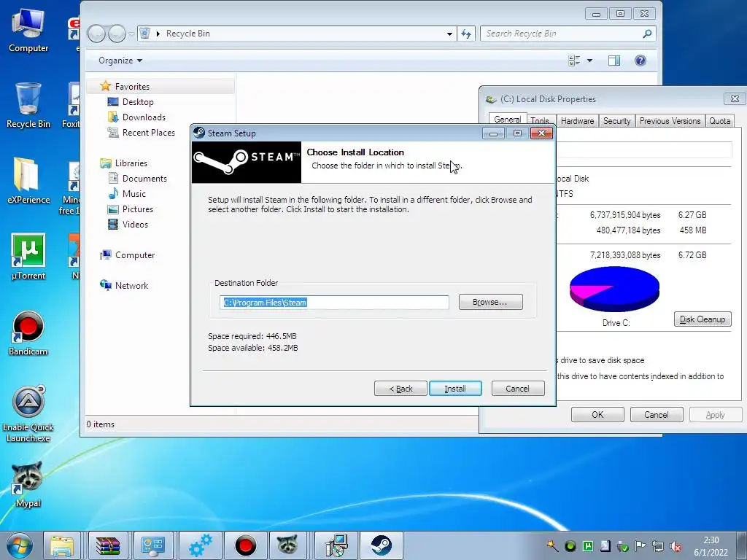Click OK in Local Disk Properties
The width and height of the screenshot is (747, 560).
[597, 415]
